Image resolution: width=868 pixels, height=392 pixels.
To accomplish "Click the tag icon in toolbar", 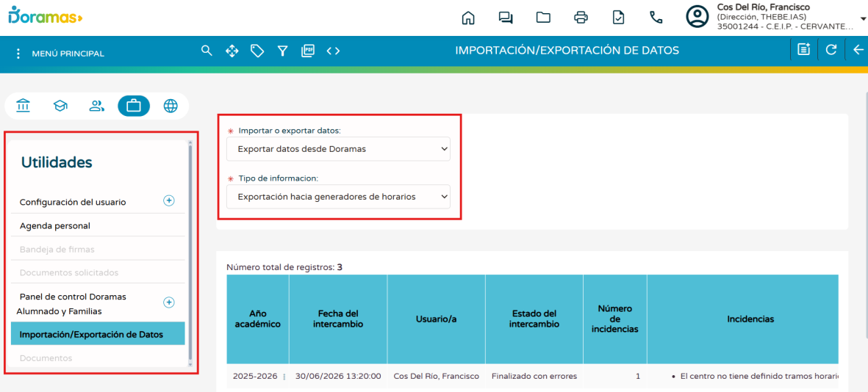I will pyautogui.click(x=257, y=51).
